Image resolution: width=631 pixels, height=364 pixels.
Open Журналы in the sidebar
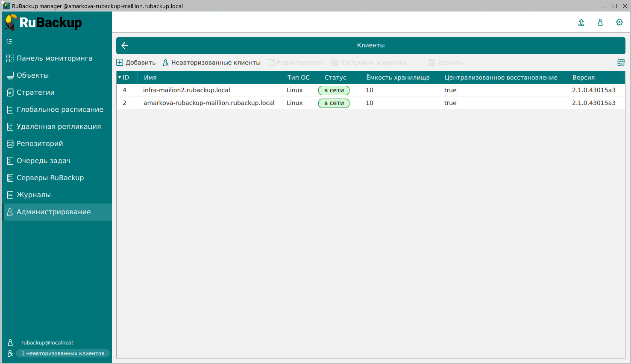point(33,195)
